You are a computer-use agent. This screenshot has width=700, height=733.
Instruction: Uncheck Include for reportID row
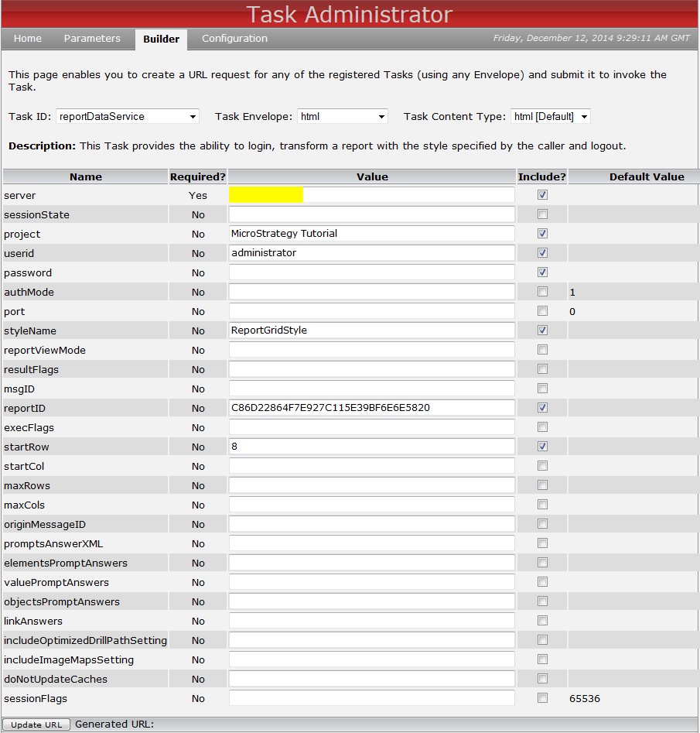coord(542,408)
